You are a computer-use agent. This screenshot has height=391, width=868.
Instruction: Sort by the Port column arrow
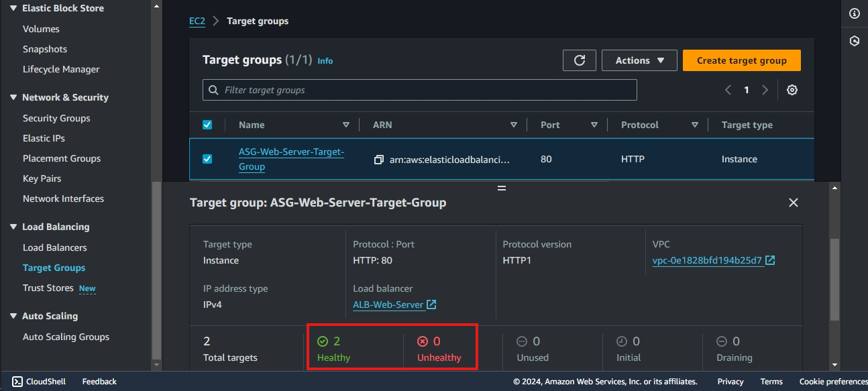594,125
